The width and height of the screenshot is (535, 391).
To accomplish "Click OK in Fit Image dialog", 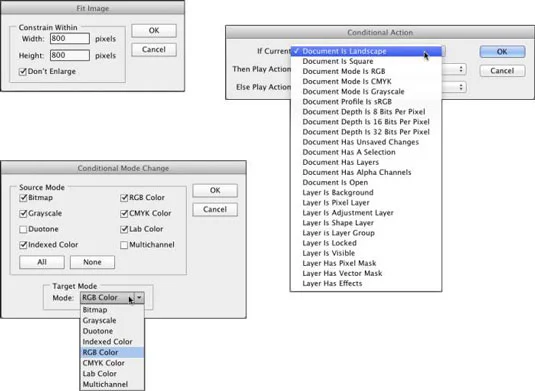I will [x=154, y=31].
